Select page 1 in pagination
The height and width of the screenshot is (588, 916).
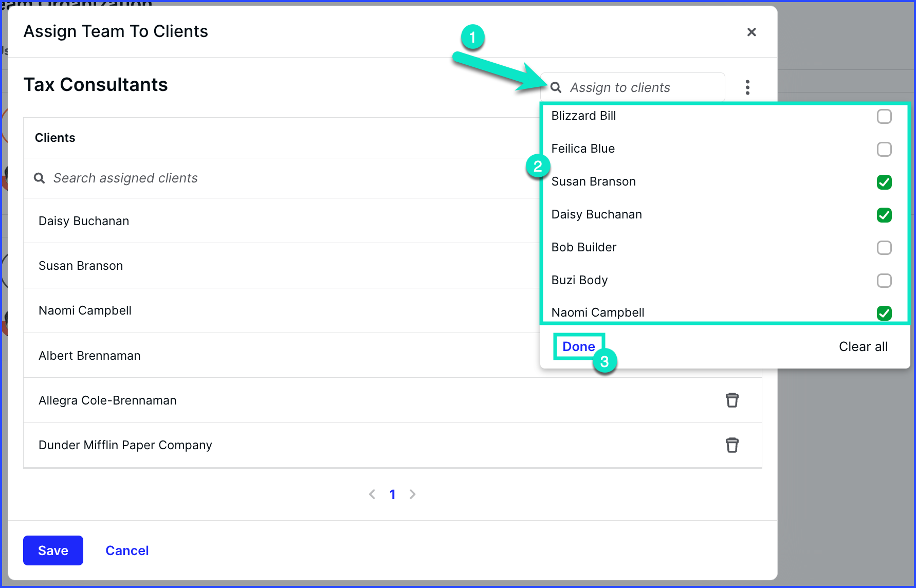pyautogui.click(x=392, y=494)
